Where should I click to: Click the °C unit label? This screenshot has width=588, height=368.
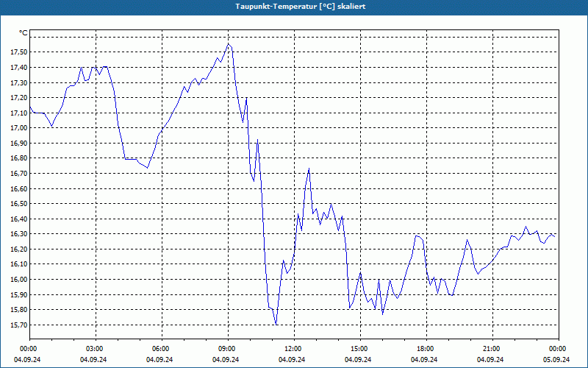[24, 33]
